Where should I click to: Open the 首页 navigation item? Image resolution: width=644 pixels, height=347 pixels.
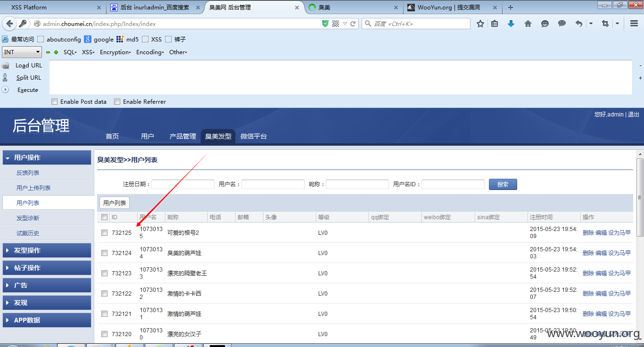coord(112,136)
